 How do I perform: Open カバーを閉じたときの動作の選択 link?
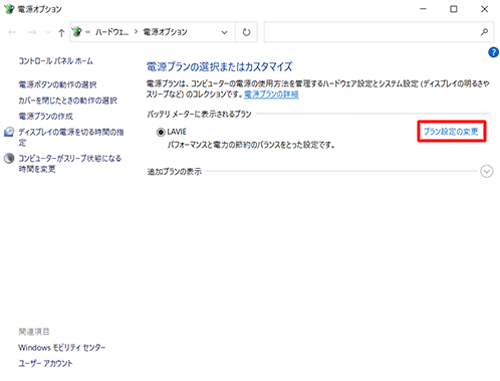pyautogui.click(x=68, y=100)
